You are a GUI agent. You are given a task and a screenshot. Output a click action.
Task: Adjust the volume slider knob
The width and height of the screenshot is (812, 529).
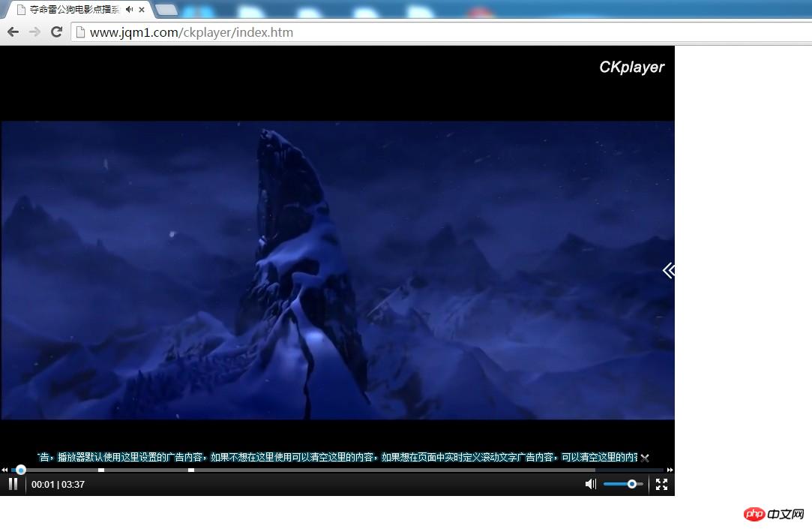tap(632, 484)
